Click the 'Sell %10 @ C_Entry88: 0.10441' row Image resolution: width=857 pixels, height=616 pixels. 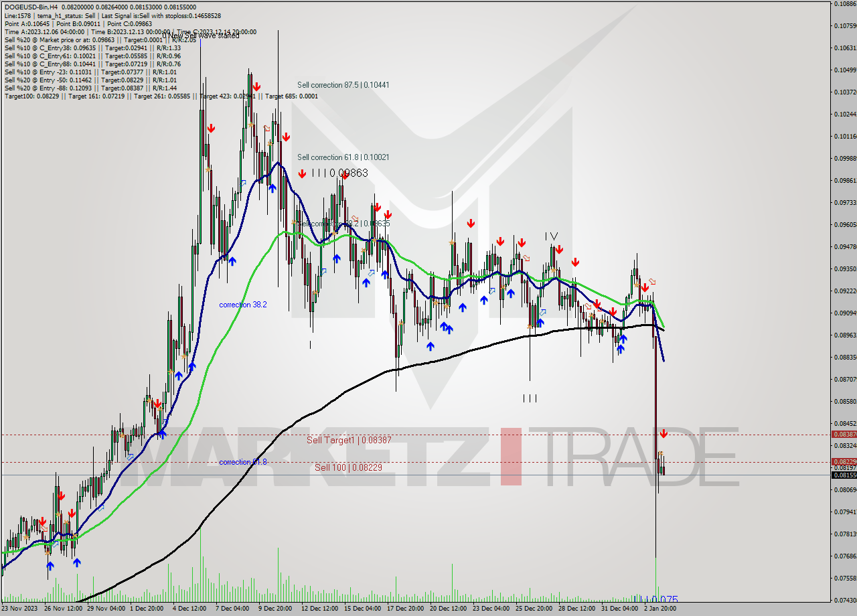pyautogui.click(x=92, y=64)
